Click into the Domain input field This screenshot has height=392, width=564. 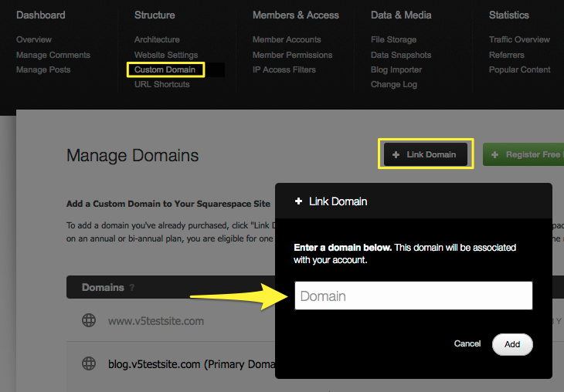413,296
